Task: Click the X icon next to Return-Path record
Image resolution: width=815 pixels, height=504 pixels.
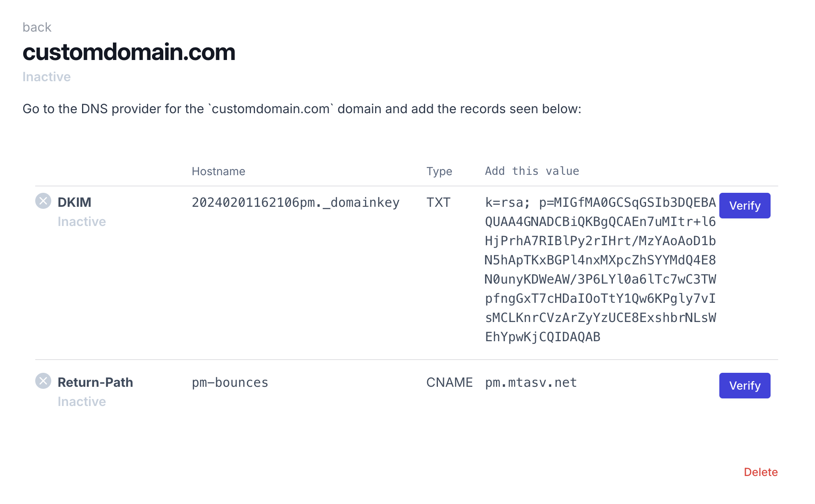Action: point(44,381)
